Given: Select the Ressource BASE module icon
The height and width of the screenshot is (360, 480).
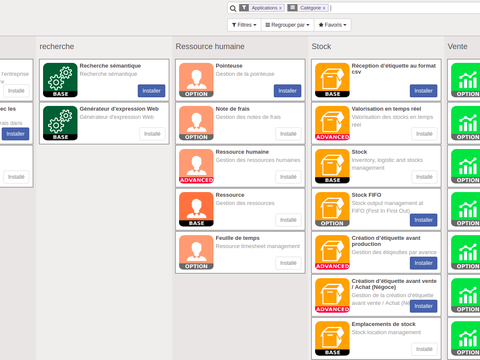Looking at the screenshot, I should pyautogui.click(x=196, y=209).
